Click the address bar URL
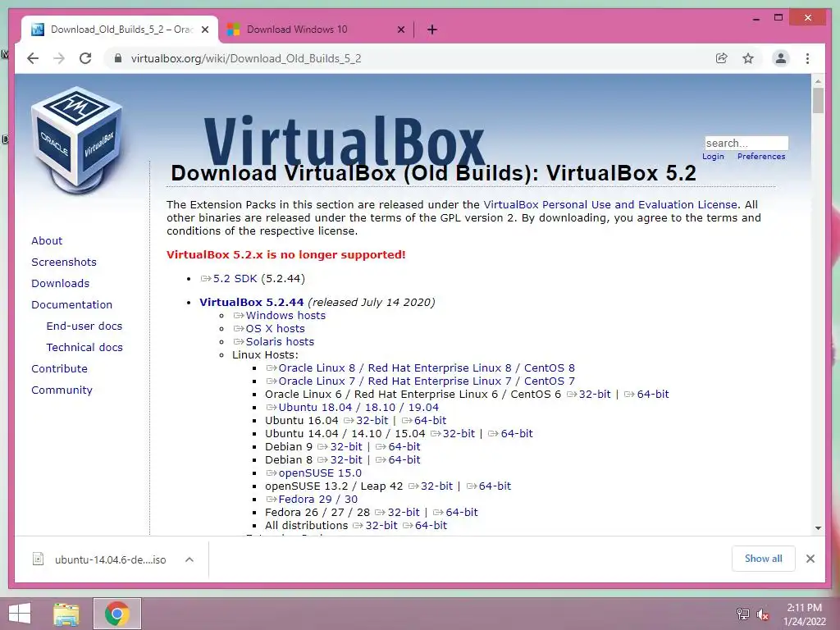840x630 pixels. pyautogui.click(x=246, y=58)
